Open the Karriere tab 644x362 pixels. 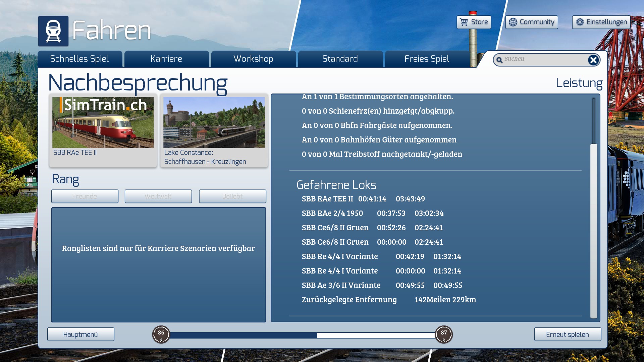tap(166, 59)
